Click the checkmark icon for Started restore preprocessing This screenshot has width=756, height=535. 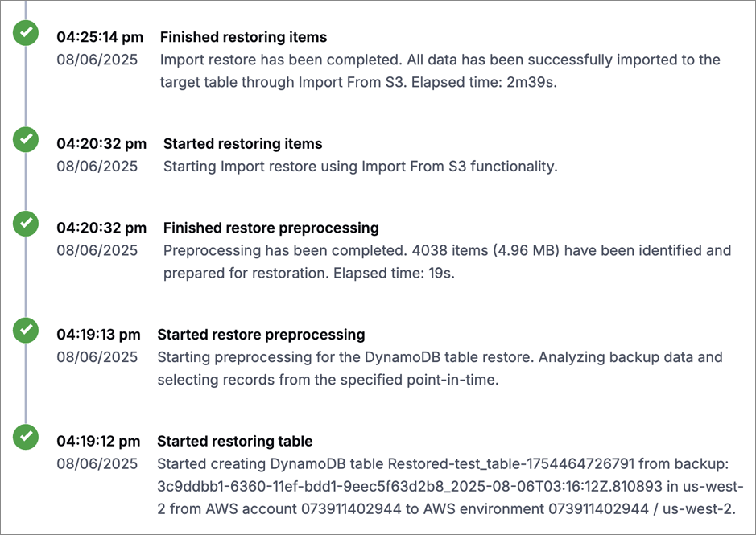click(26, 330)
